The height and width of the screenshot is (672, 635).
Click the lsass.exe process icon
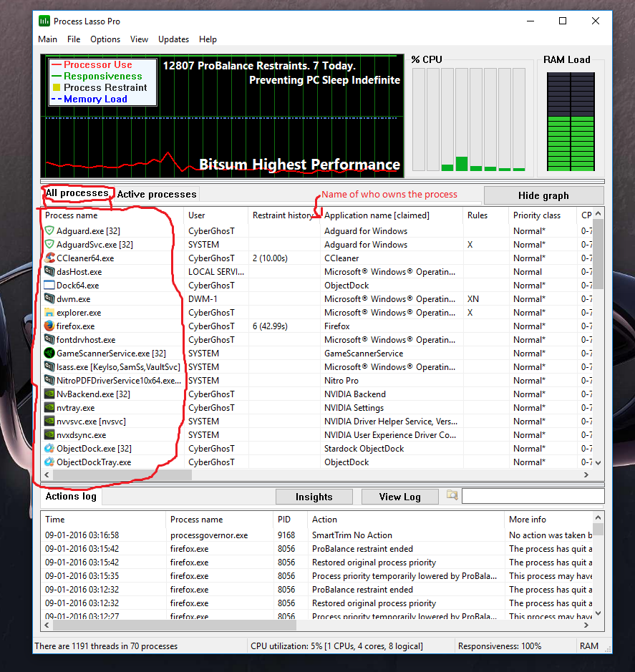[x=49, y=367]
